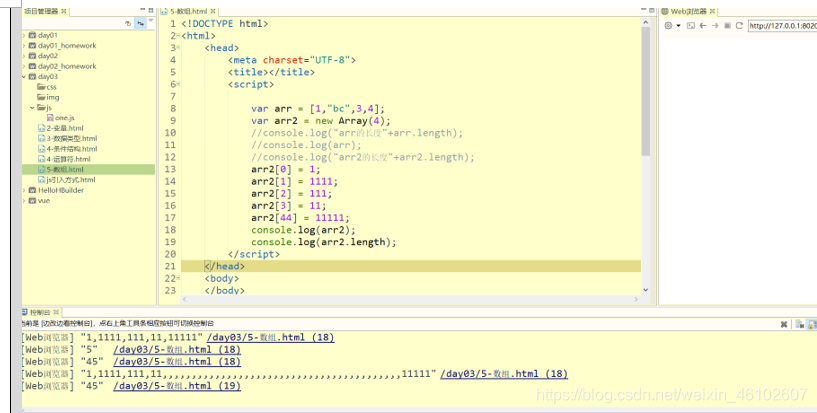
Task: Click the editor scroll-up arrow
Action: pos(646,23)
